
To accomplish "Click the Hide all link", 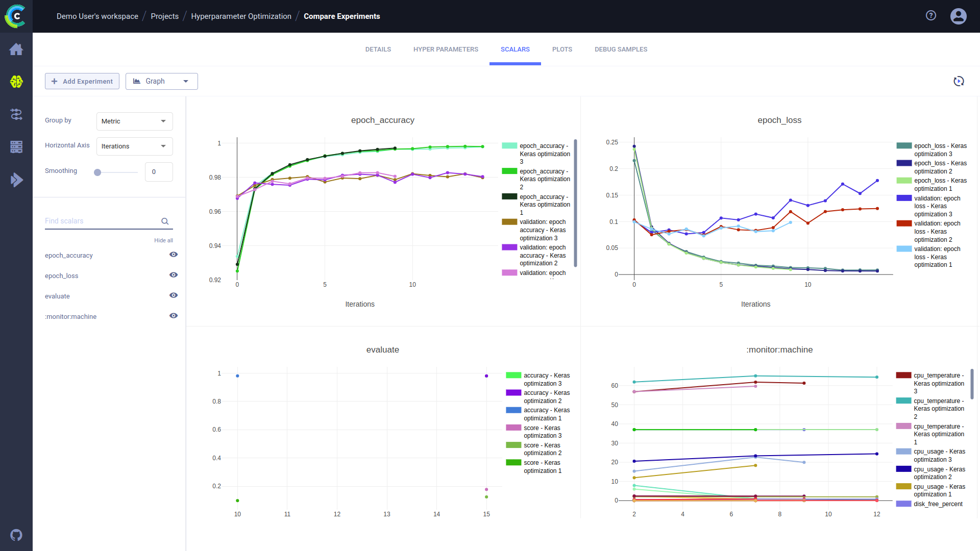I will 163,240.
